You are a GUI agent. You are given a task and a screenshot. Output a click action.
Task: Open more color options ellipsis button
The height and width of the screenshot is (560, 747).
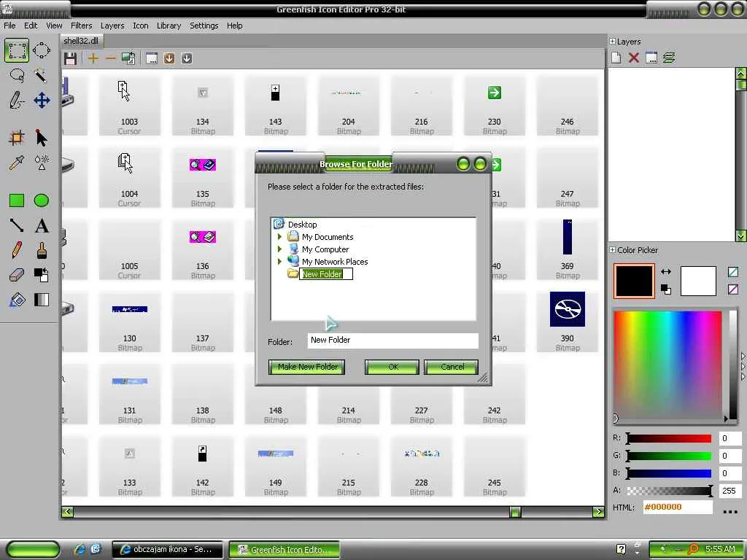click(x=730, y=511)
